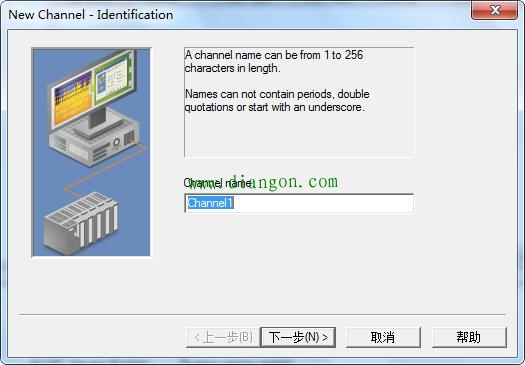Click the text about periods and double quotations
The image size is (525, 365).
(x=277, y=100)
